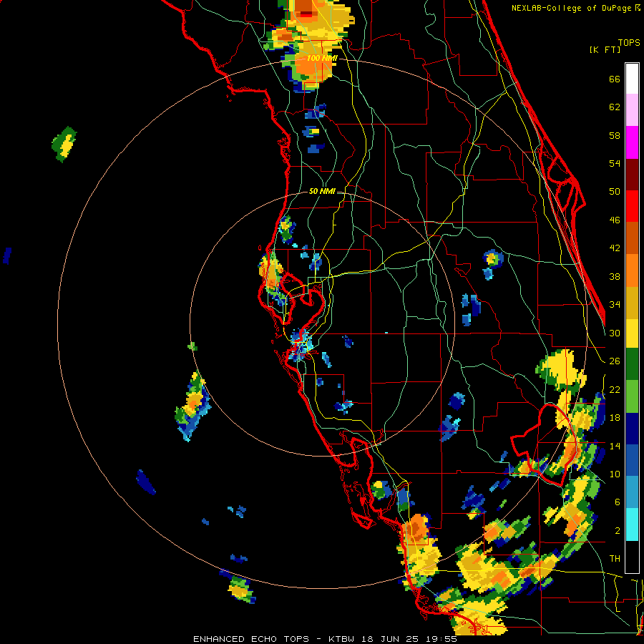644x644 pixels.
Task: Click the TOPS legend title
Action: (x=629, y=42)
